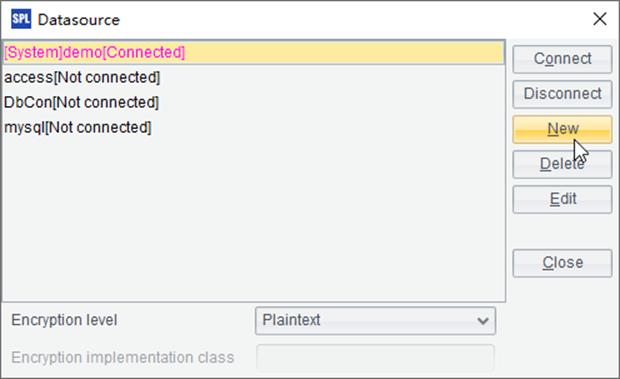Select the access[Not connected] datasource

pyautogui.click(x=254, y=77)
